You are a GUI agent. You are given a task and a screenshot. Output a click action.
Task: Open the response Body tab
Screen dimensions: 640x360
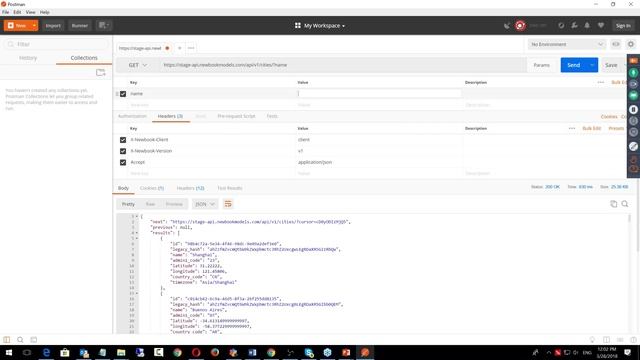pos(123,188)
